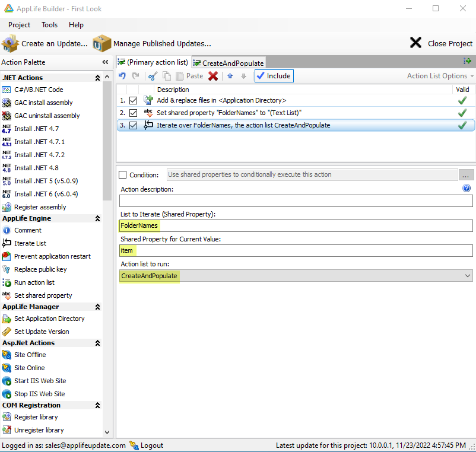Click Create an Update button

[x=45, y=44]
